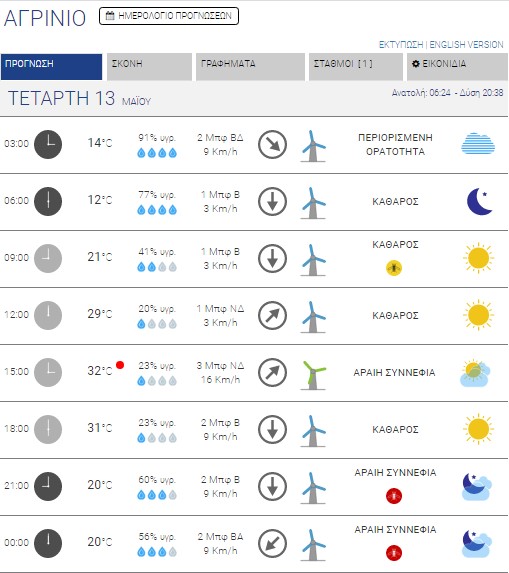This screenshot has width=509, height=573.
Task: Click the partly cloudy sun icon at 15:00
Action: (x=475, y=373)
